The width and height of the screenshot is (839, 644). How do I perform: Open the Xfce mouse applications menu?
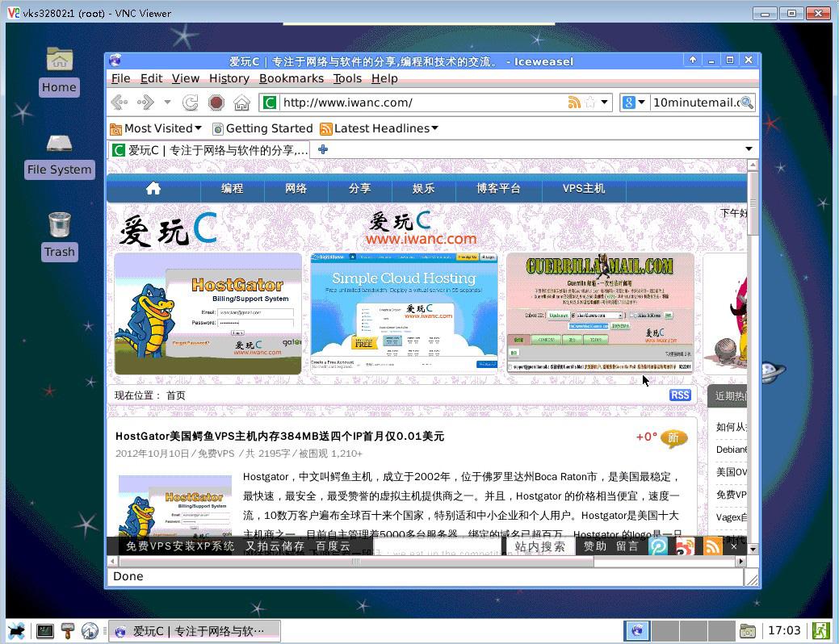[16, 630]
